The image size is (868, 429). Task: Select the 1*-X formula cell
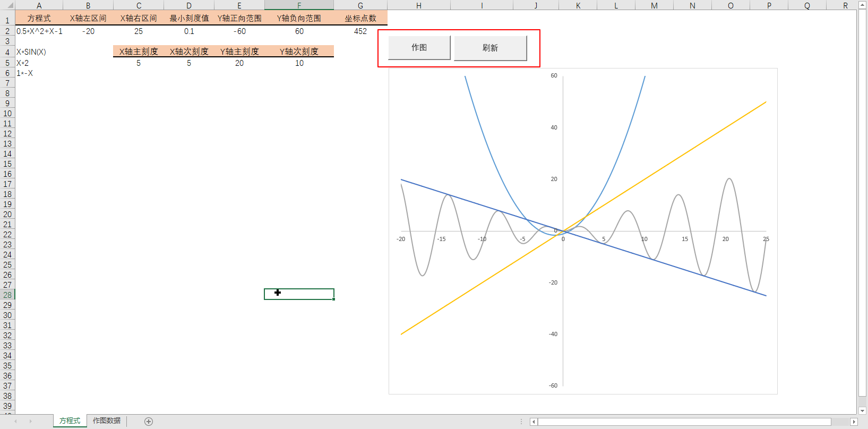39,73
